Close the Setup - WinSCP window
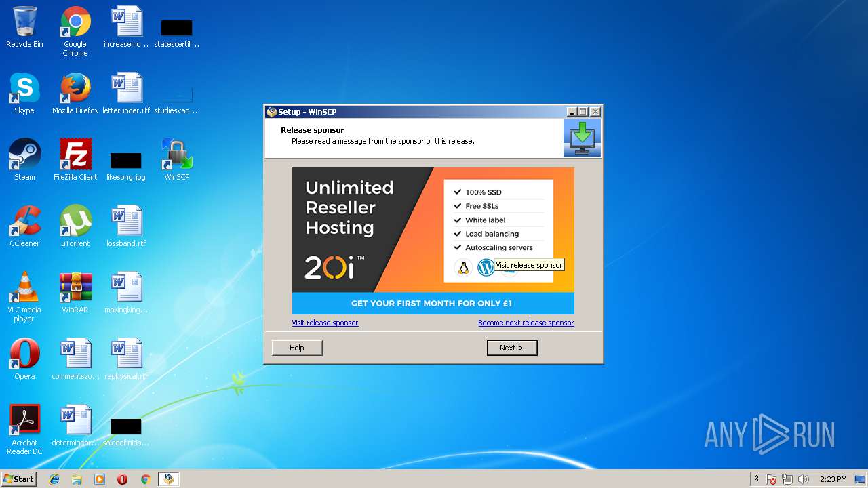Viewport: 868px width, 488px height. tap(595, 112)
